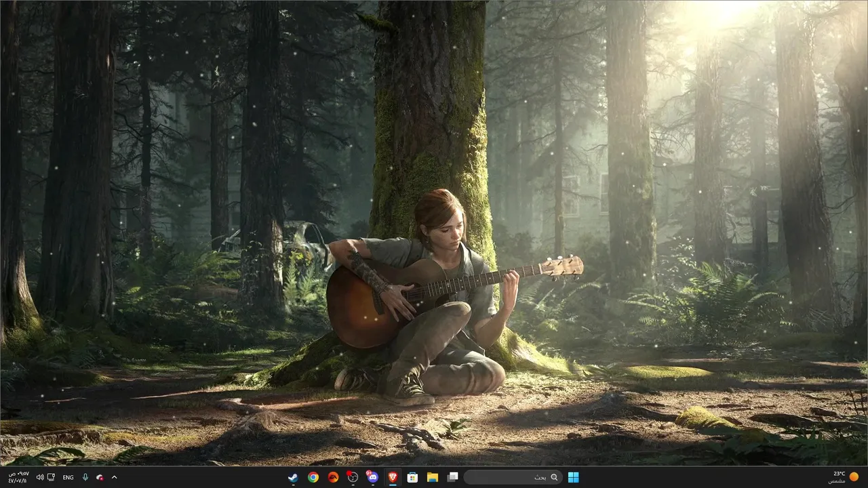Open Steam from the taskbar
The height and width of the screenshot is (488, 868).
click(x=293, y=477)
